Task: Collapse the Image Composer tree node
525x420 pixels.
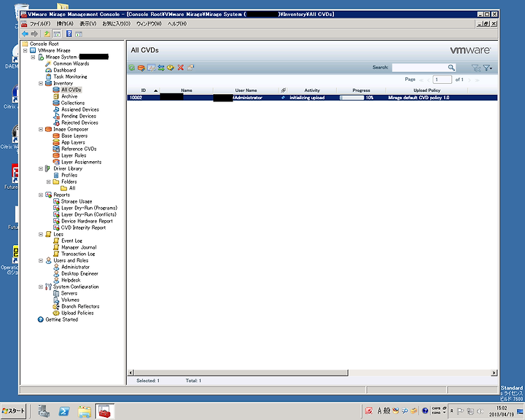Action: (41, 129)
